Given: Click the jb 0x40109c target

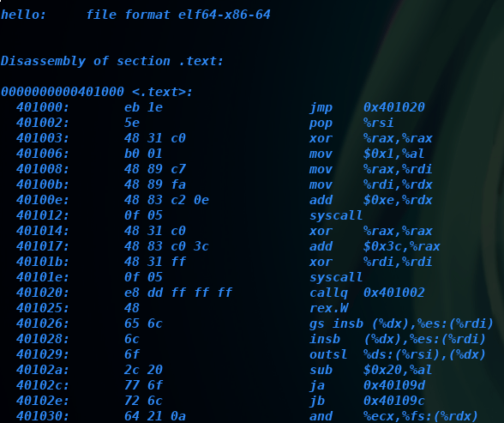Looking at the screenshot, I should coord(394,401).
